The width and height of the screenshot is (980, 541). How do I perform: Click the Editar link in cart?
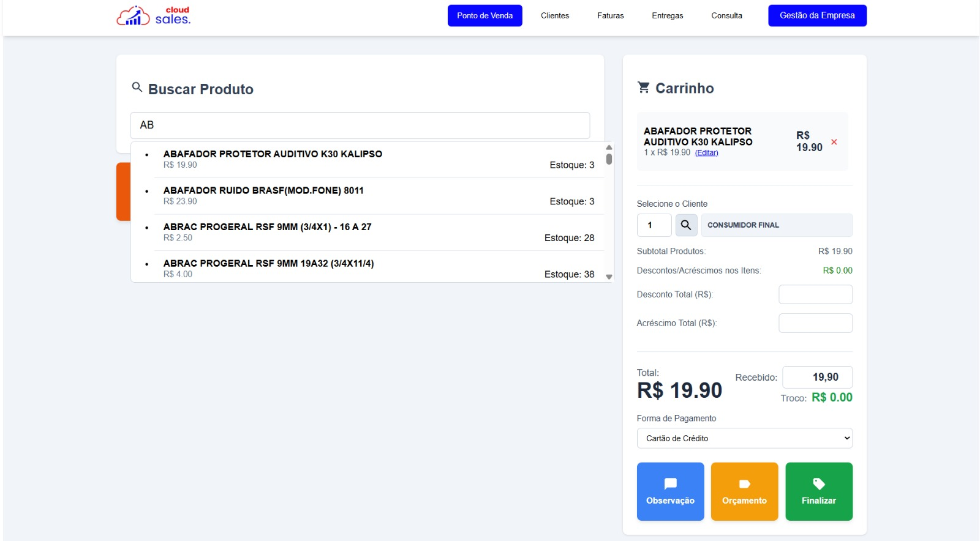pos(706,153)
